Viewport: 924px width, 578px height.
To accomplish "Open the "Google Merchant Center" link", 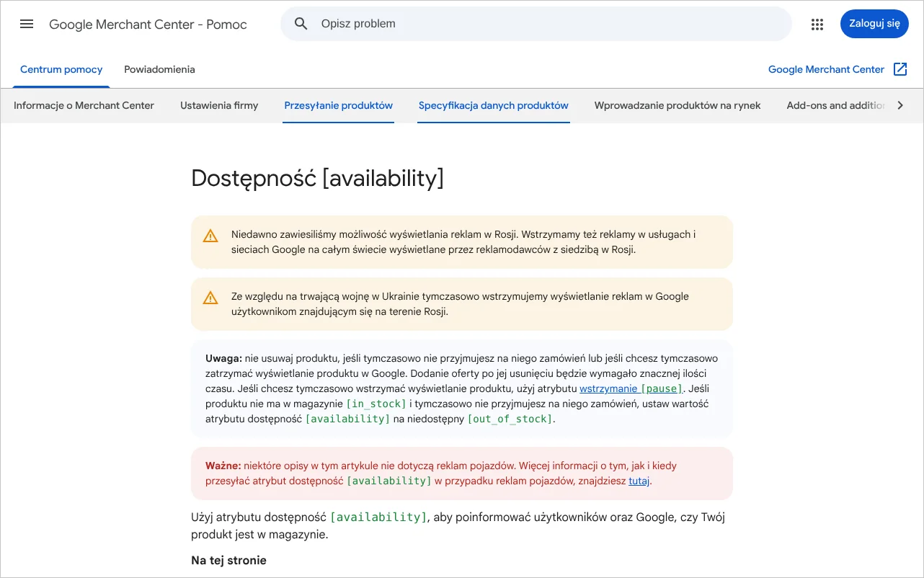I will 826,70.
